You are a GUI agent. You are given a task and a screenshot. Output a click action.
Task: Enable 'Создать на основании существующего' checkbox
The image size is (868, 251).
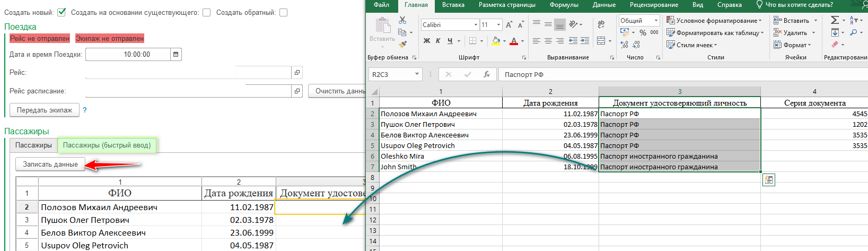(x=206, y=12)
